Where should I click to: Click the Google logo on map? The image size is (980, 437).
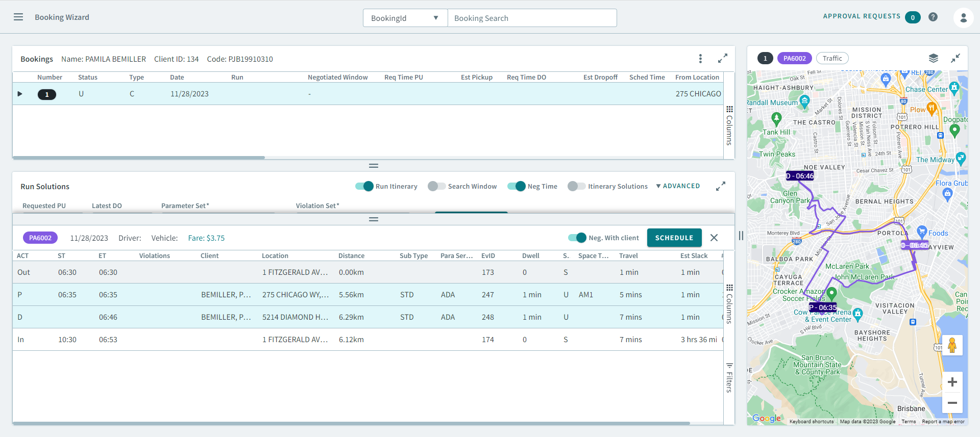click(767, 419)
